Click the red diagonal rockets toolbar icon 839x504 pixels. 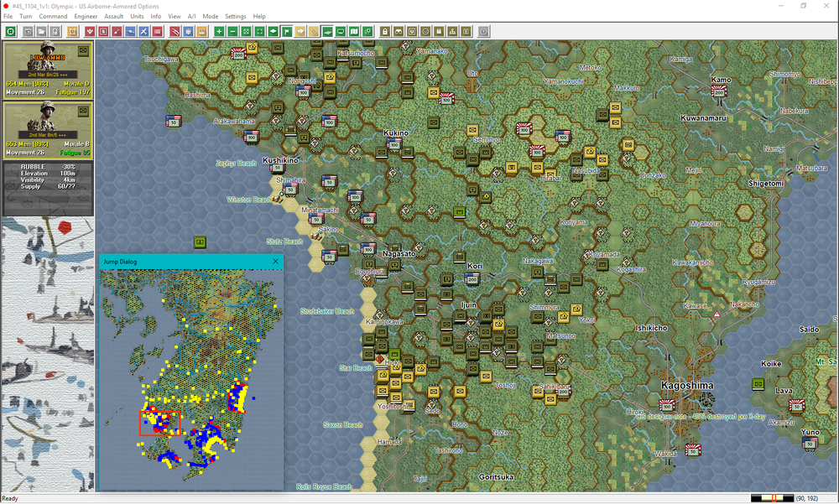click(x=175, y=32)
